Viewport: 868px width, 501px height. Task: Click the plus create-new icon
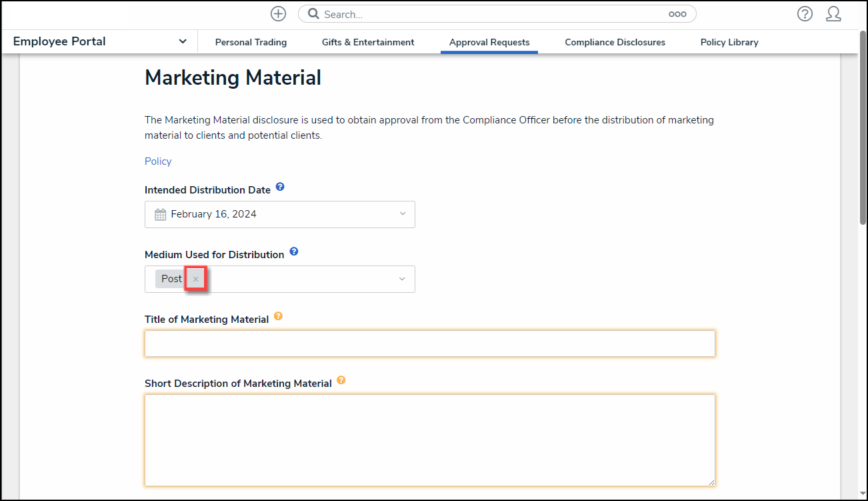click(278, 14)
